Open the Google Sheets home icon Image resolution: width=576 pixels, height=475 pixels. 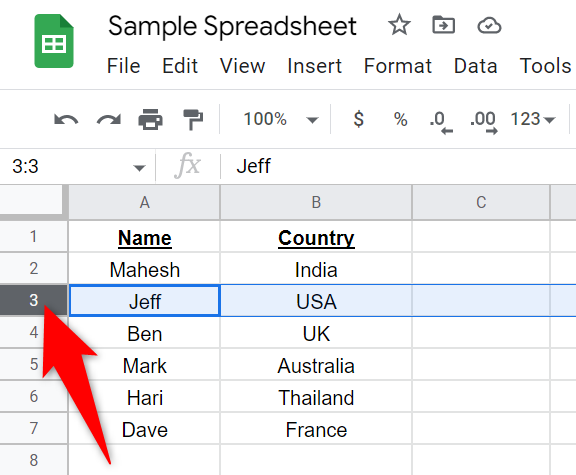tap(54, 41)
